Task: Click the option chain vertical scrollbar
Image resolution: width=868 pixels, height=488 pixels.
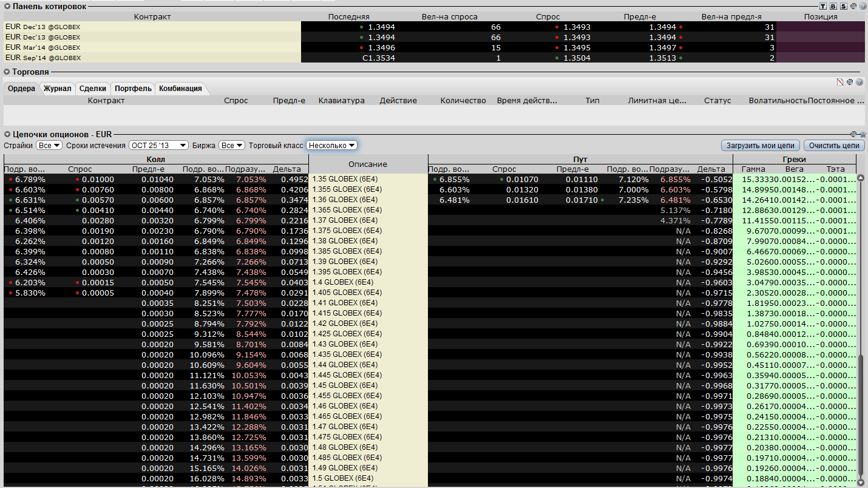Action: pyautogui.click(x=860, y=413)
